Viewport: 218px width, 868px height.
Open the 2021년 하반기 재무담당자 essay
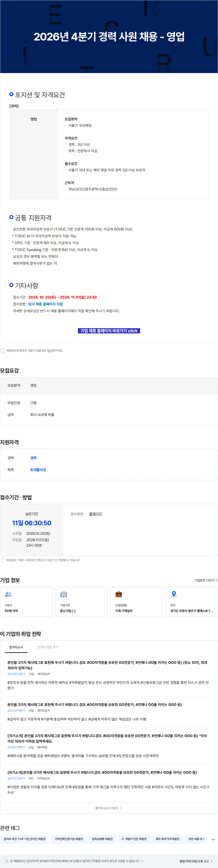point(109,712)
